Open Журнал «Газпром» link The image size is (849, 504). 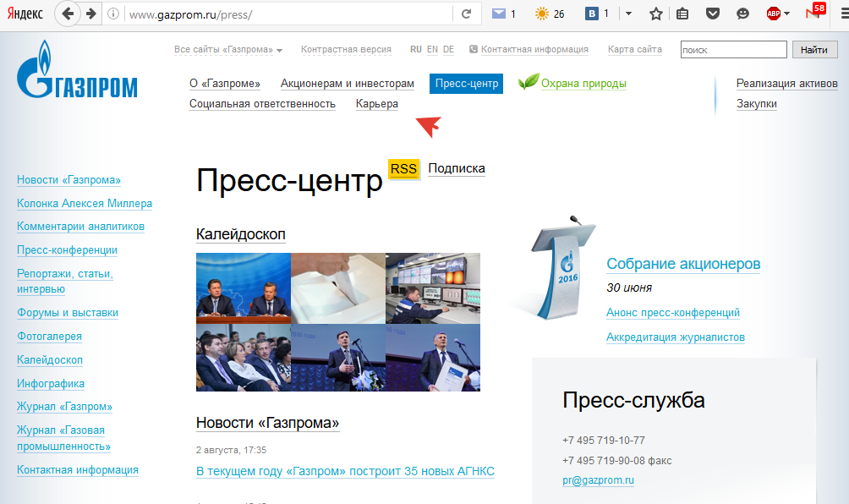tap(64, 407)
